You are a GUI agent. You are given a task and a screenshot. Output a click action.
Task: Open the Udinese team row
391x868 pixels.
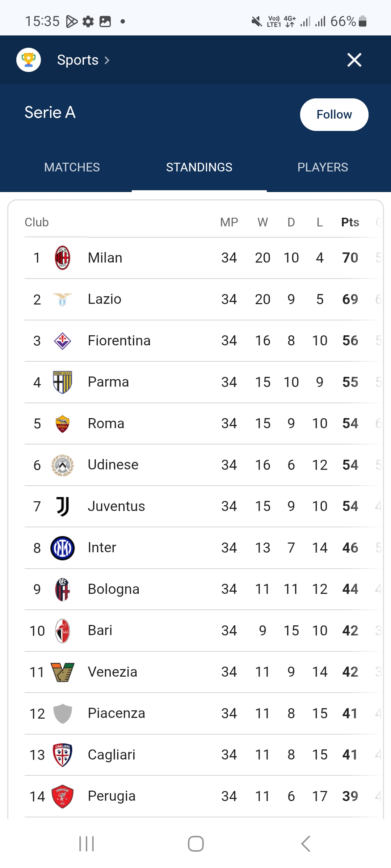(195, 465)
